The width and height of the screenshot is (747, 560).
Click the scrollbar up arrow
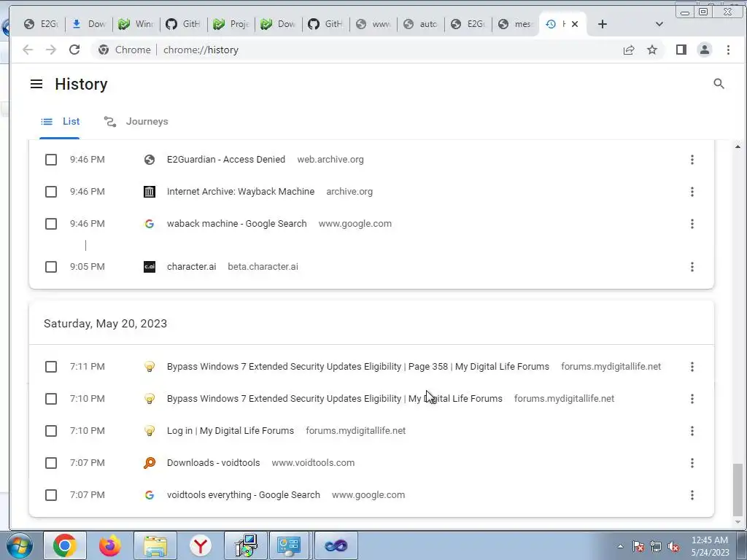(x=738, y=147)
